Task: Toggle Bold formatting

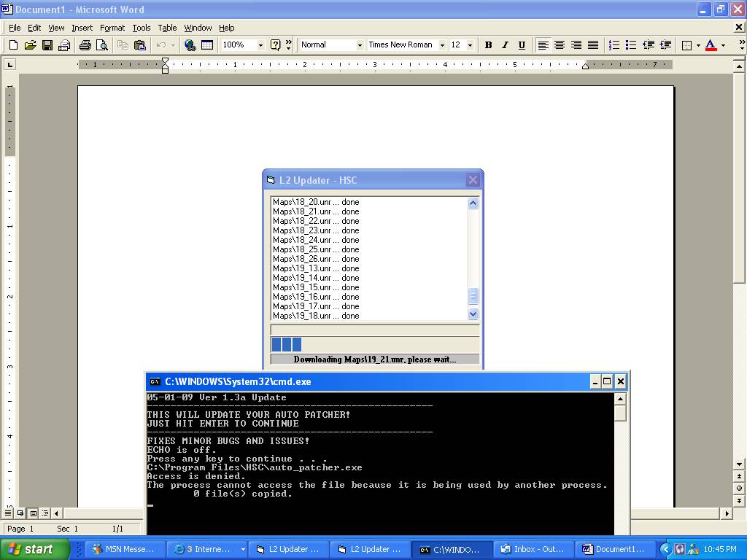Action: (x=488, y=44)
